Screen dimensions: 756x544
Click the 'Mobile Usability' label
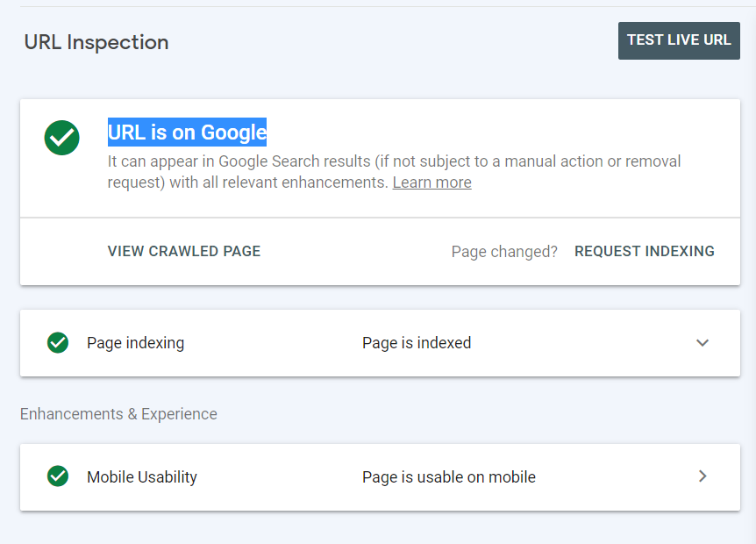click(142, 477)
